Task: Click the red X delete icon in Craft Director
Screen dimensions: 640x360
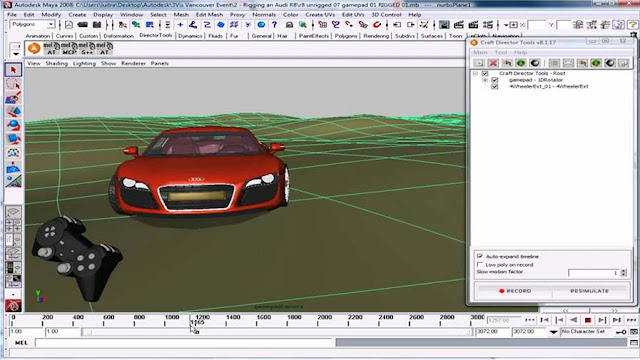Action: pos(493,63)
